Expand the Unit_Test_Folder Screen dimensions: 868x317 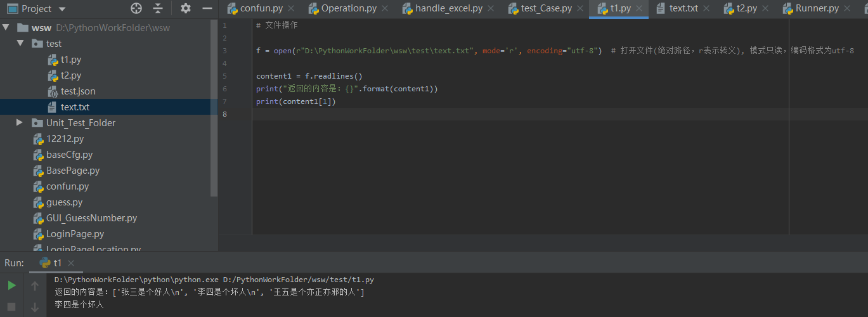tap(20, 123)
